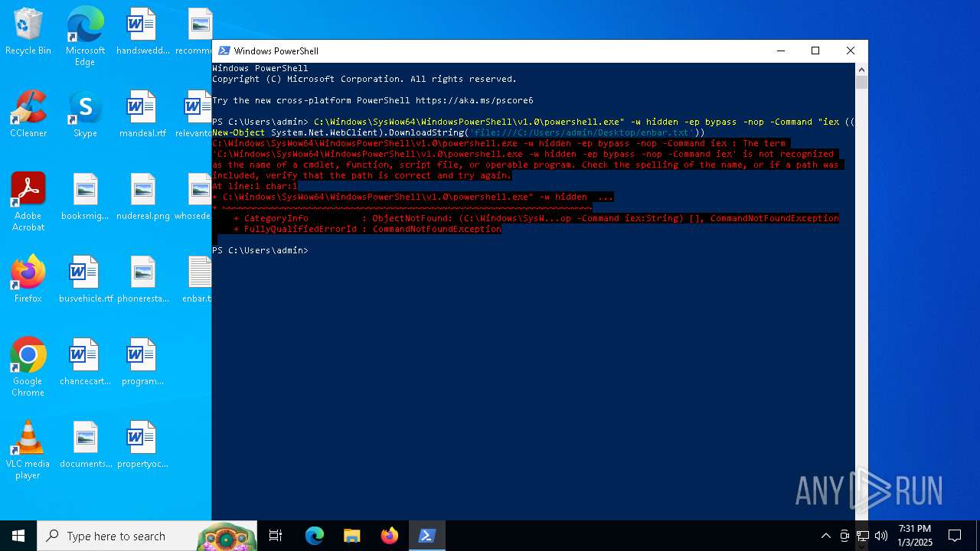The height and width of the screenshot is (551, 980).
Task: Select the documents image file icon
Action: point(85,445)
